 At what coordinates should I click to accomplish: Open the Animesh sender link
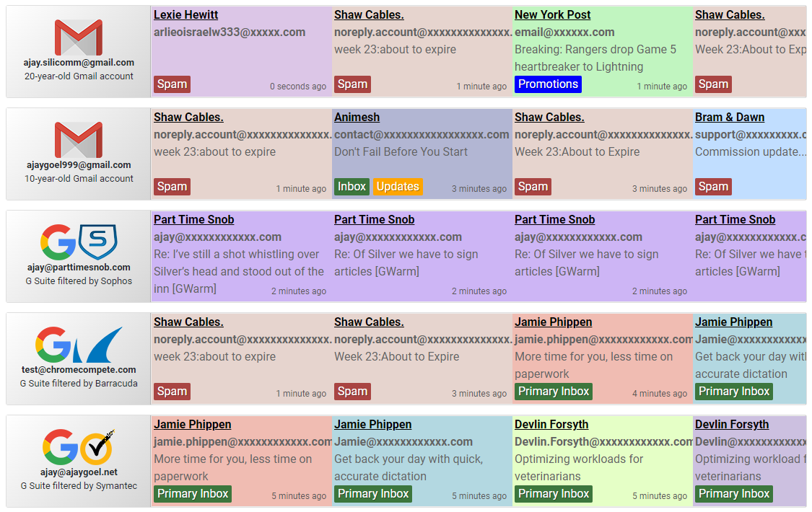357,117
